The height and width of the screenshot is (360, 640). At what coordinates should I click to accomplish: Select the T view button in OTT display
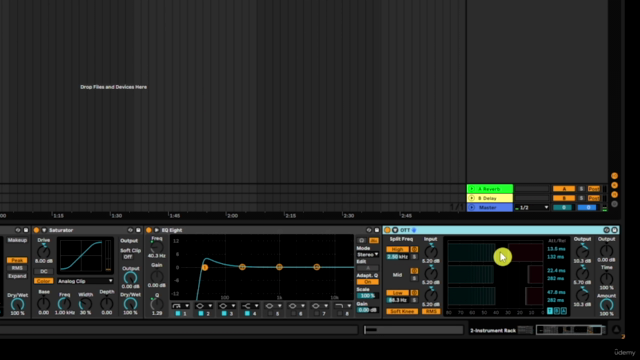[x=550, y=311]
